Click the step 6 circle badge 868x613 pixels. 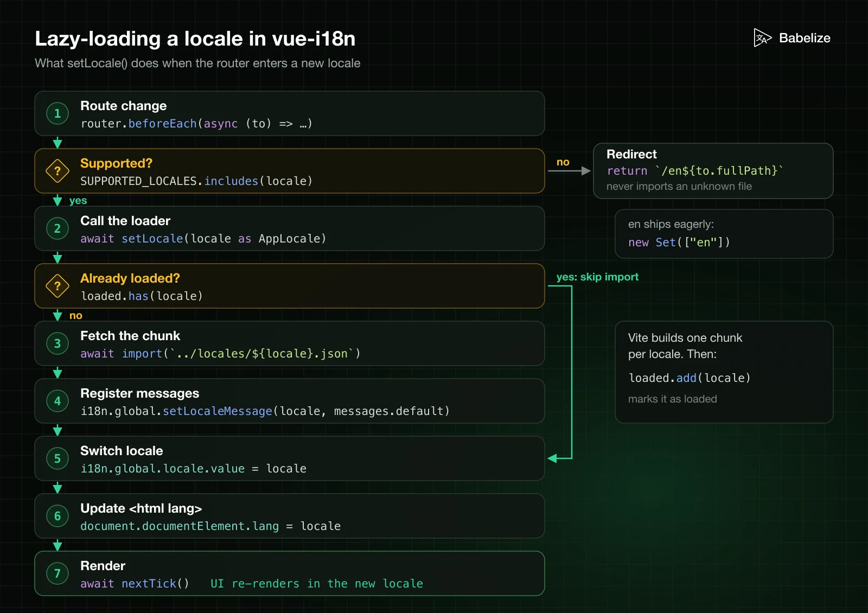pos(58,516)
